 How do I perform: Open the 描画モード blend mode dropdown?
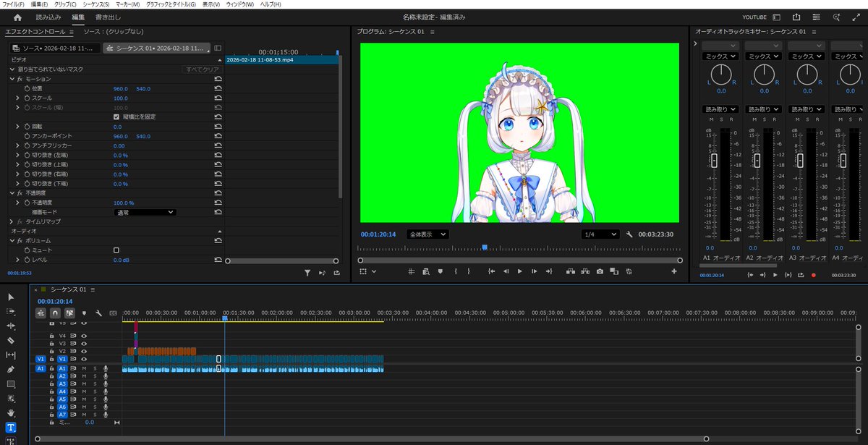pyautogui.click(x=145, y=211)
